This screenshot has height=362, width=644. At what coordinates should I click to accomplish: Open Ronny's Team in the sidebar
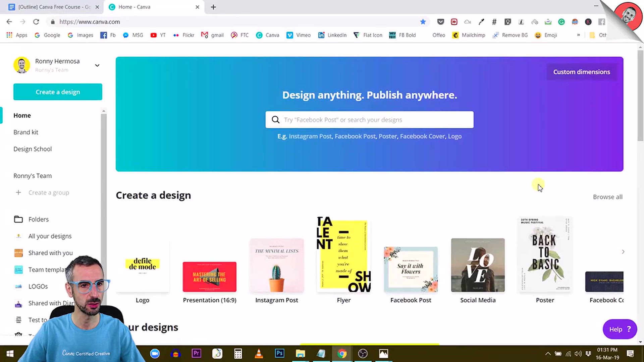click(x=33, y=176)
